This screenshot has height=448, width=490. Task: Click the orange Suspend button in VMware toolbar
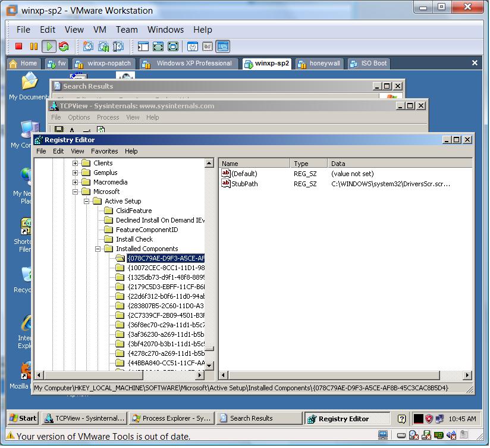(x=33, y=46)
